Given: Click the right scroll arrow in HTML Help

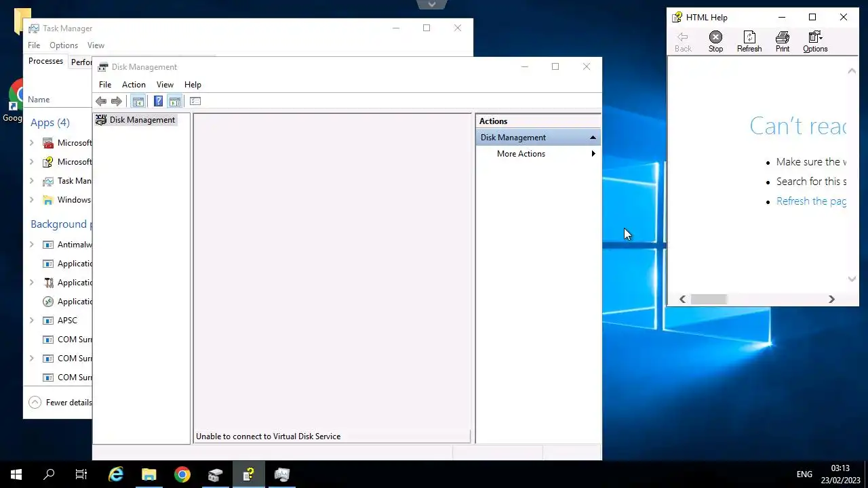Looking at the screenshot, I should click(x=831, y=299).
